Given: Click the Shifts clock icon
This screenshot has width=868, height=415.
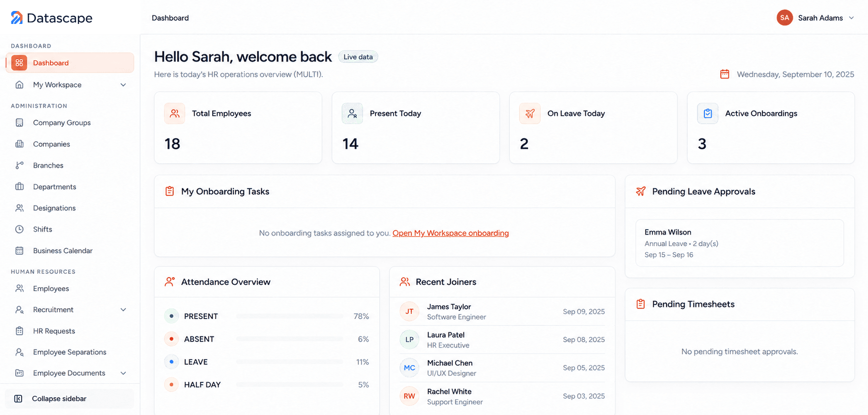Looking at the screenshot, I should point(19,229).
